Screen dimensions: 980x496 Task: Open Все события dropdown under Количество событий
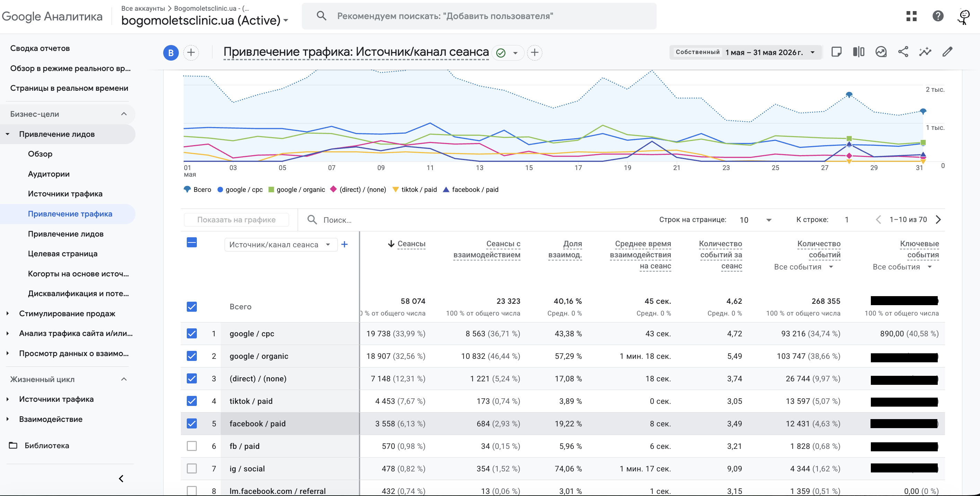(x=804, y=267)
